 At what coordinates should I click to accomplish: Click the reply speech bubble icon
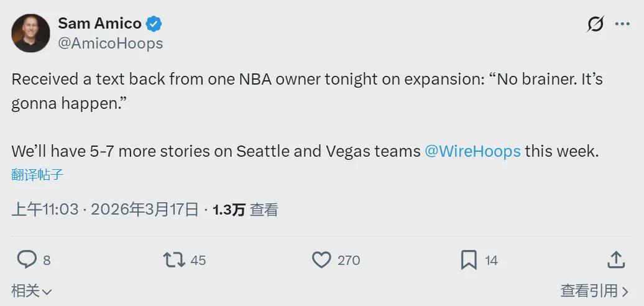(x=26, y=259)
